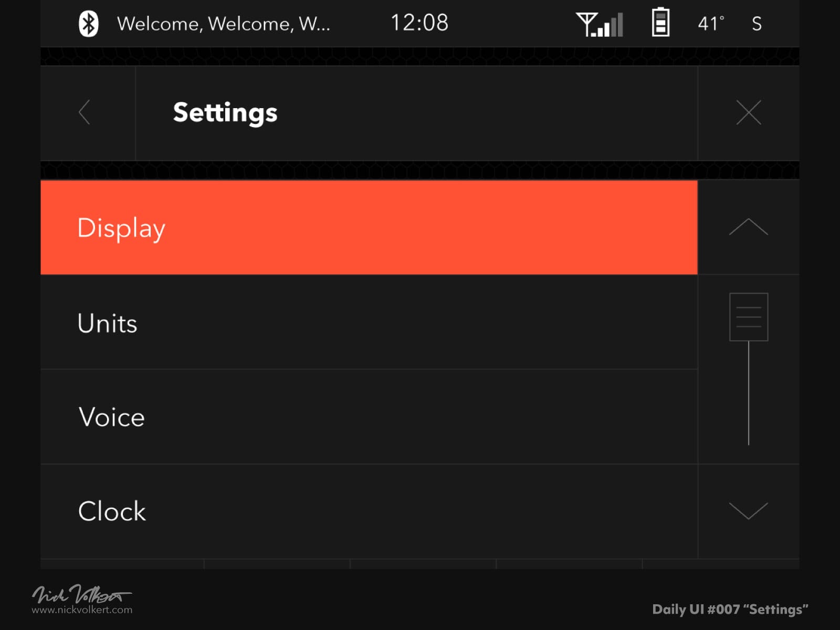
Task: Select the highlighted Display row
Action: 367,227
